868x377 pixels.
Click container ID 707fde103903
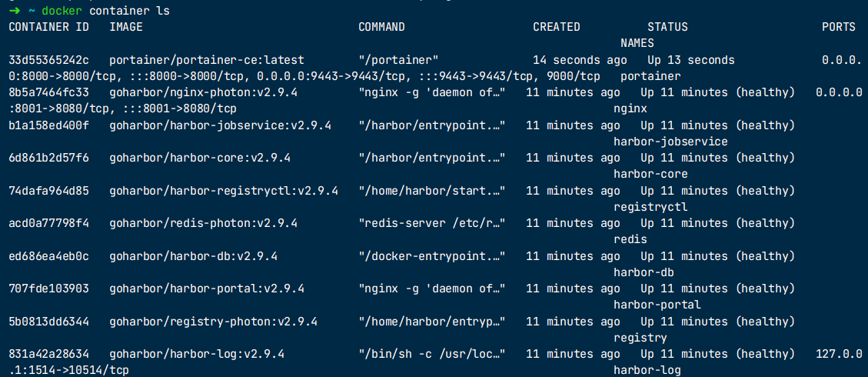click(48, 289)
